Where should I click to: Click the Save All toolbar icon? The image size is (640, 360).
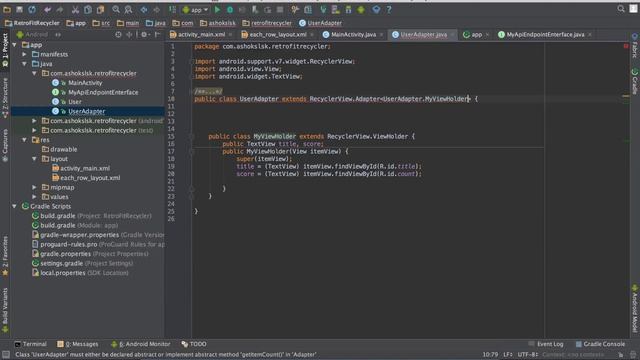[19, 9]
